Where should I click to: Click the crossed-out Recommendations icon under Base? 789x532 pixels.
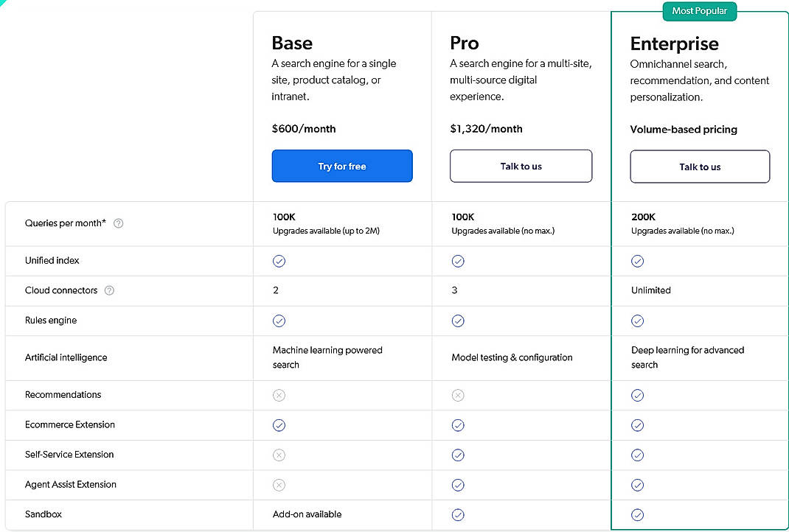pos(279,395)
